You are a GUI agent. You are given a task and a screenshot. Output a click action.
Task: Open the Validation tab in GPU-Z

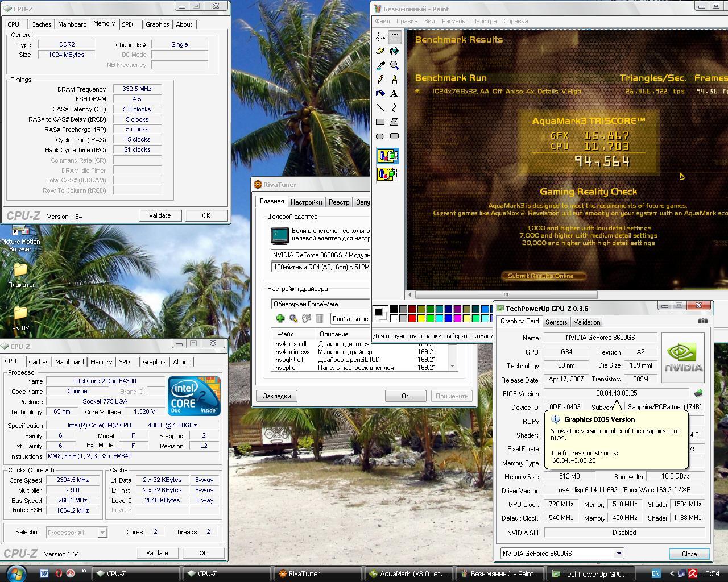(x=587, y=322)
